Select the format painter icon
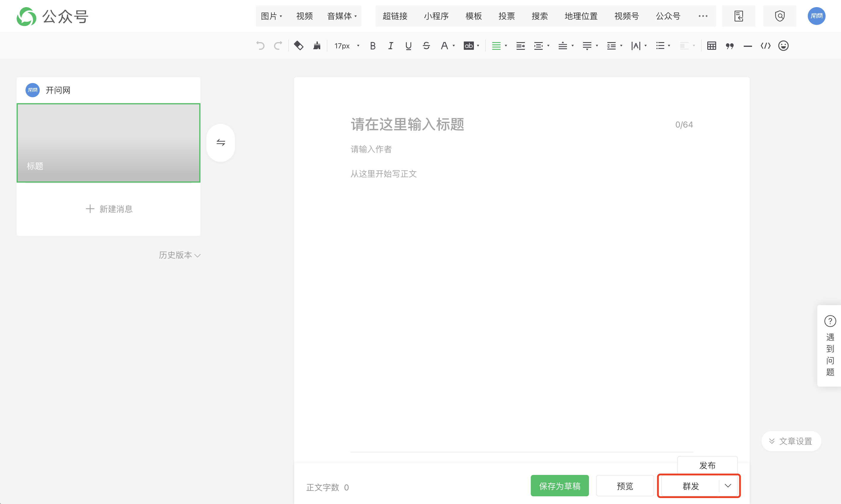 (x=299, y=46)
